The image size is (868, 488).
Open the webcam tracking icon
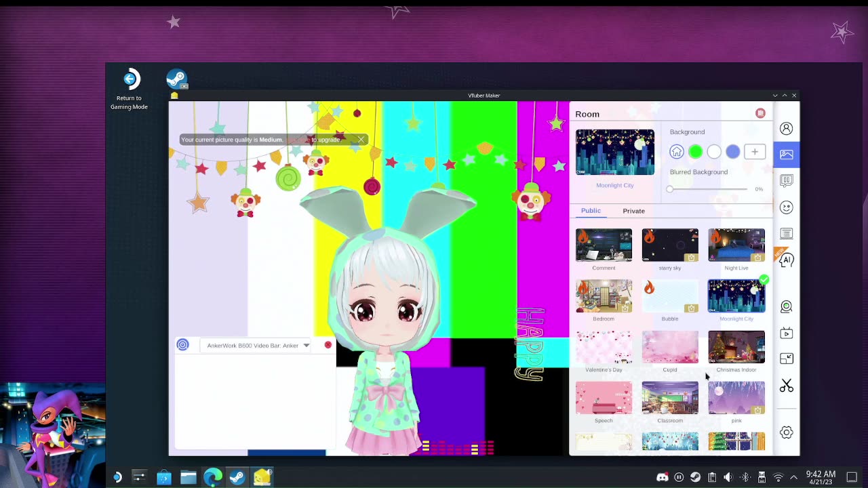786,307
